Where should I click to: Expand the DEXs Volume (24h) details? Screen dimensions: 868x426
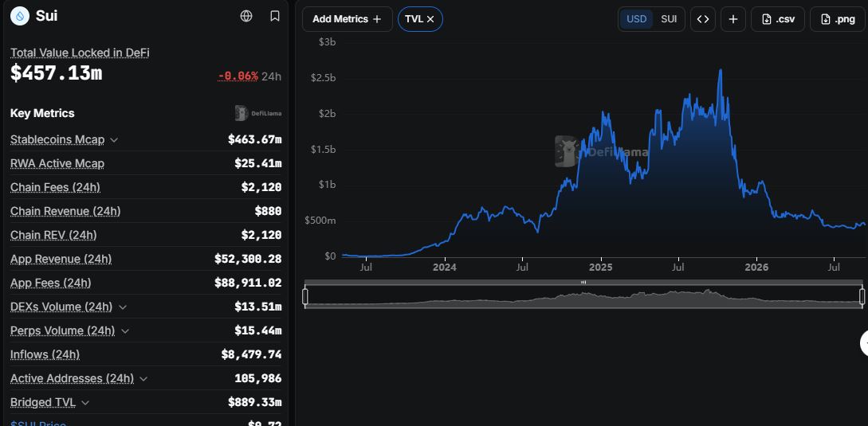pos(122,307)
